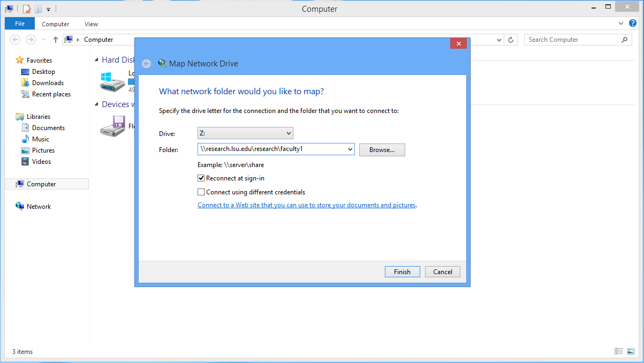Open the Downloads folder in the sidebar
This screenshot has width=644, height=363.
tap(48, 82)
